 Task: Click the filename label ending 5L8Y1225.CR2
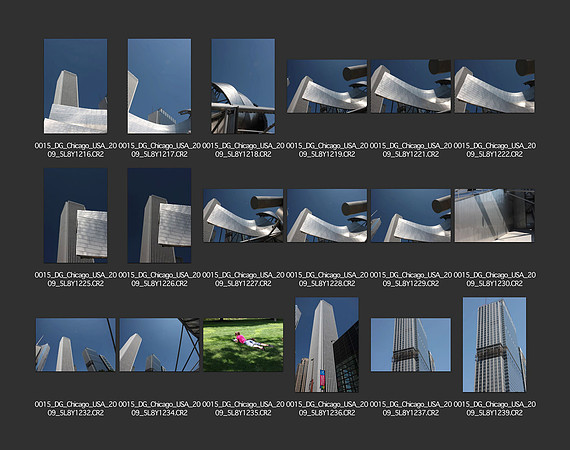tap(76, 279)
